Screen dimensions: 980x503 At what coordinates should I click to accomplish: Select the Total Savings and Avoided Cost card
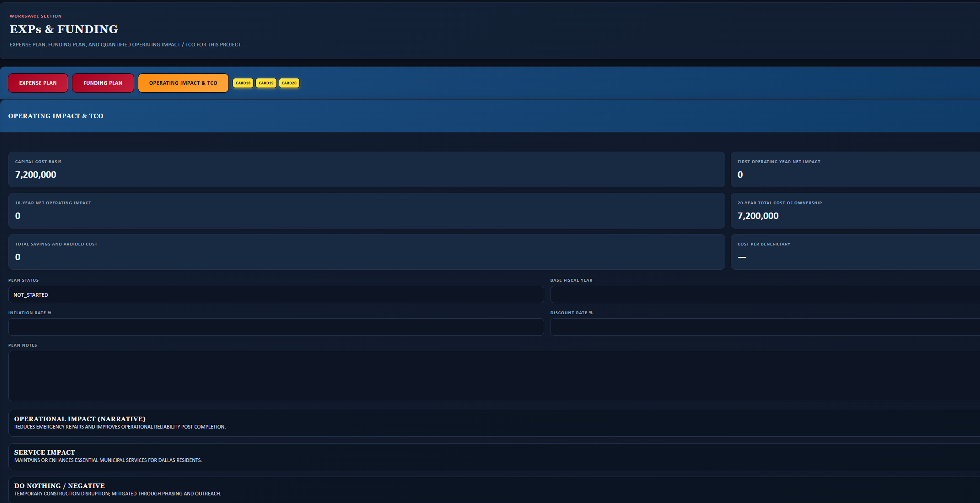click(x=367, y=252)
